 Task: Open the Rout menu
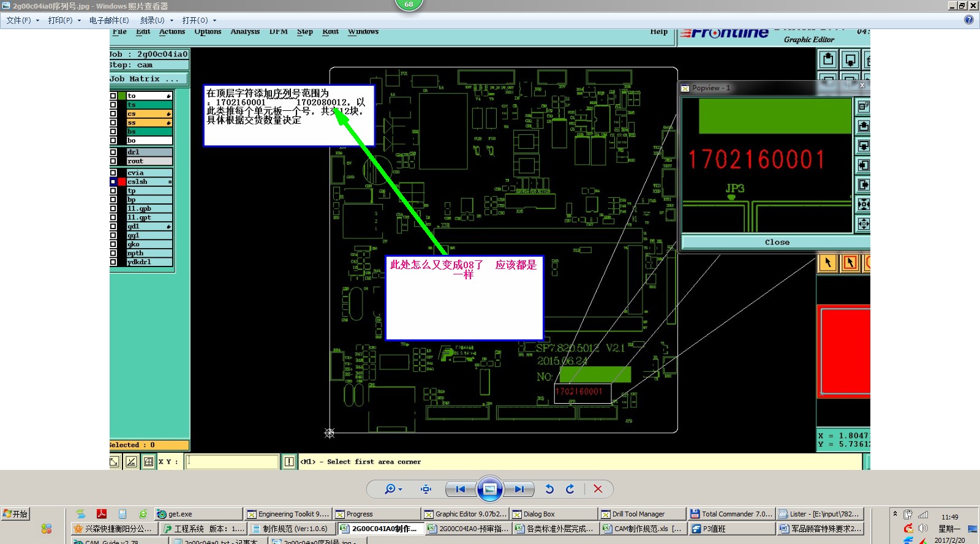coord(330,32)
